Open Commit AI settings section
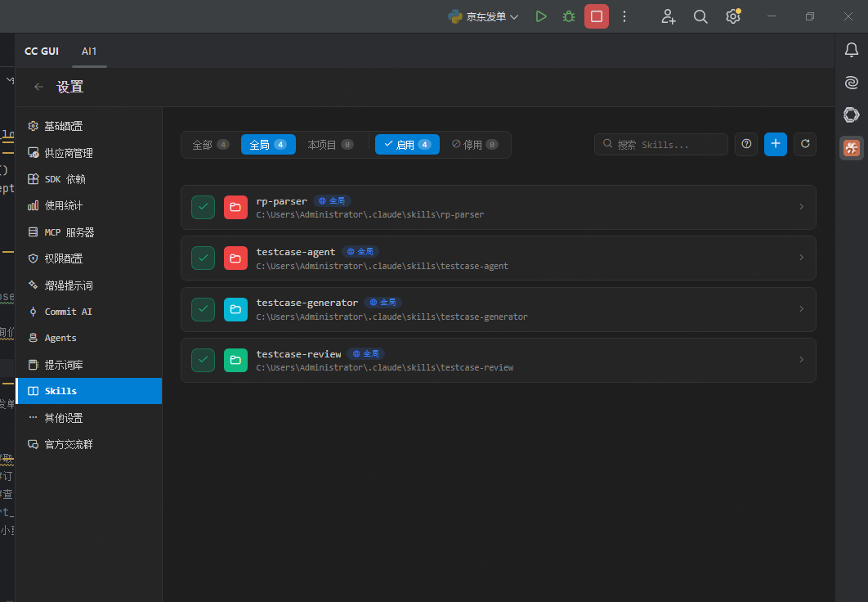The height and width of the screenshot is (602, 868). pos(88,312)
